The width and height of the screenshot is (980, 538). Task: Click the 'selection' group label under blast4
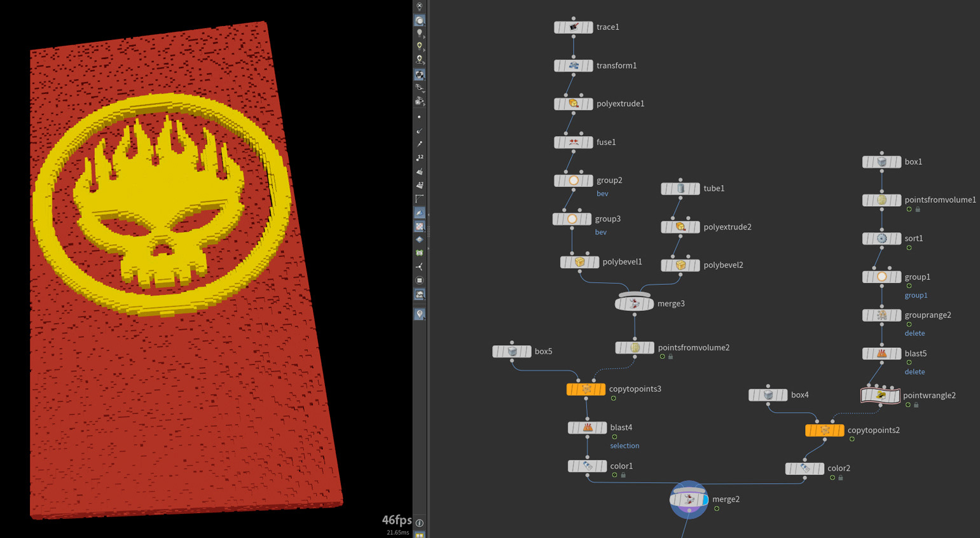click(x=625, y=446)
